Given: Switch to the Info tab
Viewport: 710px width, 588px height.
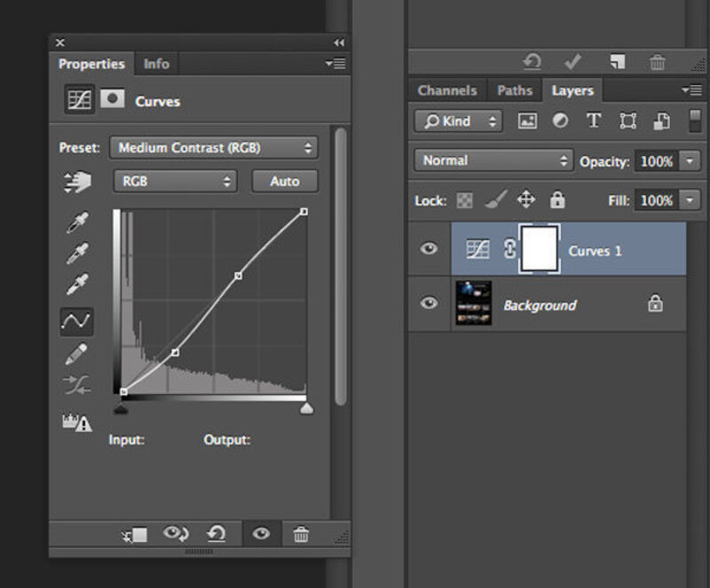Looking at the screenshot, I should coord(156,64).
